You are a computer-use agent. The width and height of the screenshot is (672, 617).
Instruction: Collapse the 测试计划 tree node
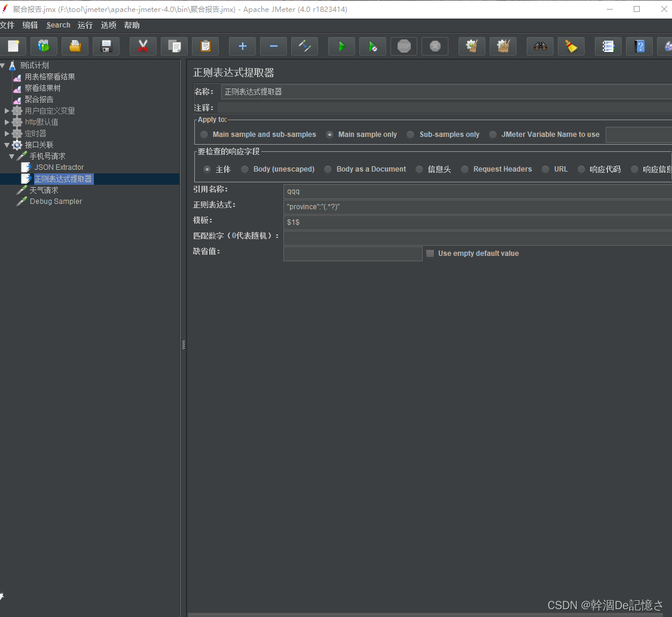point(2,66)
